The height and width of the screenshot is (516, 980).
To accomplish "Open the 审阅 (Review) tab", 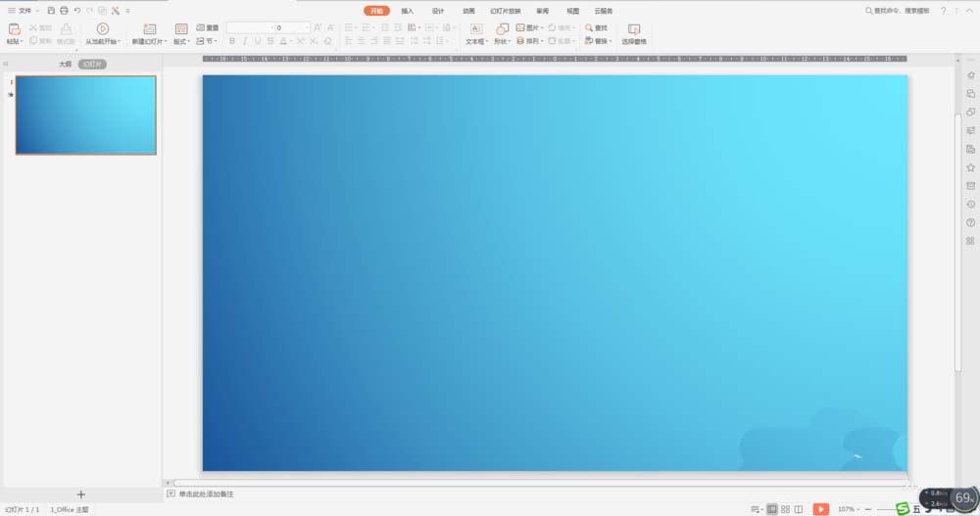I will [542, 11].
